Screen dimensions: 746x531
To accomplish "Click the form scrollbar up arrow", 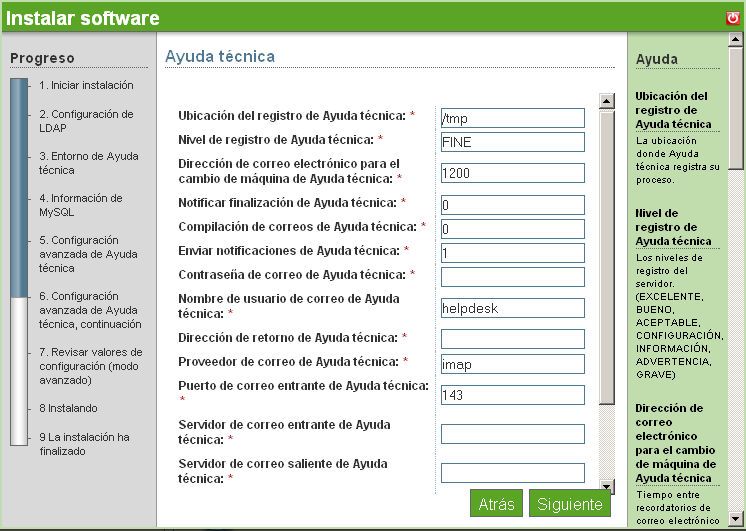I will (607, 101).
